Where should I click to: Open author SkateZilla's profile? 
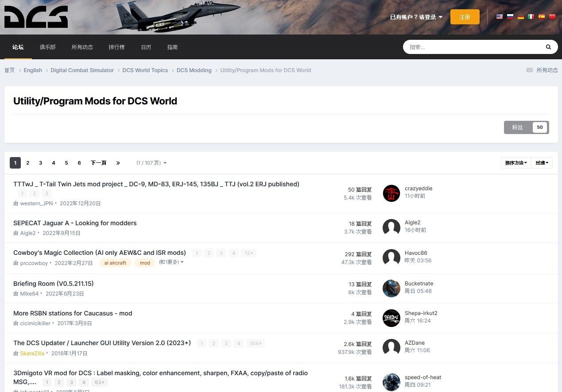[x=32, y=354]
